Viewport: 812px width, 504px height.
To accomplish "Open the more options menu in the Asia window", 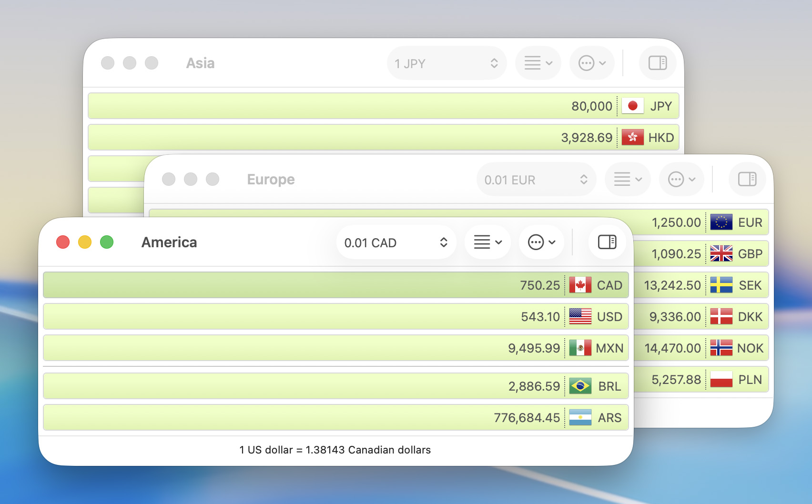I will (x=592, y=62).
